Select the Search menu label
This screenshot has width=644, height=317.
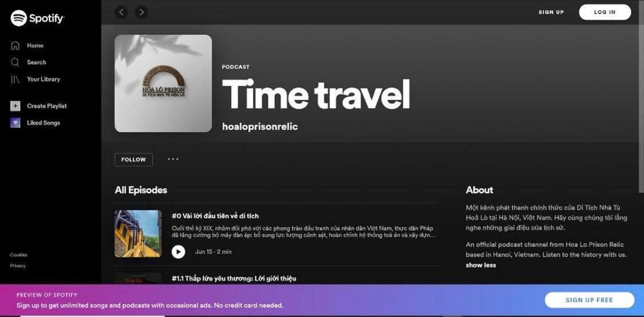coord(36,62)
